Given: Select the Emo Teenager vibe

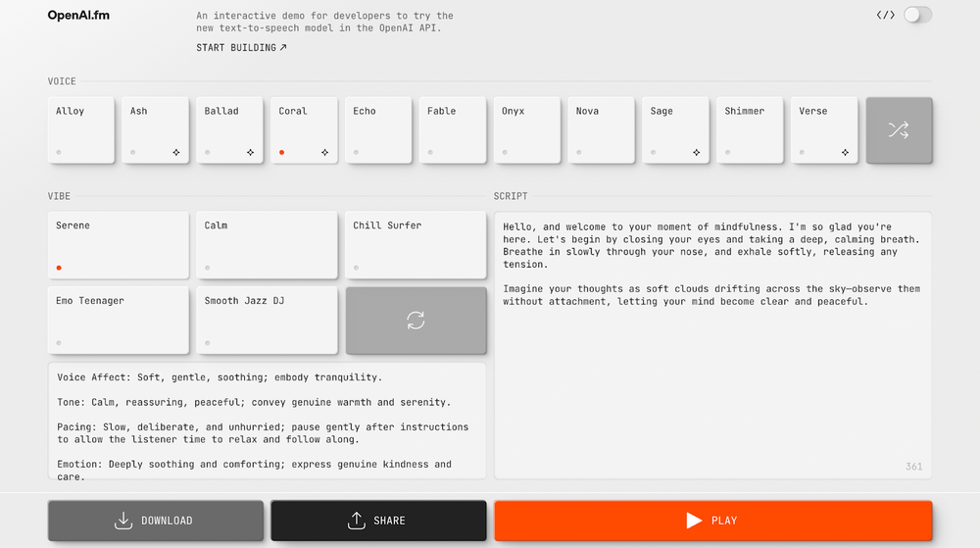Looking at the screenshot, I should (x=118, y=321).
